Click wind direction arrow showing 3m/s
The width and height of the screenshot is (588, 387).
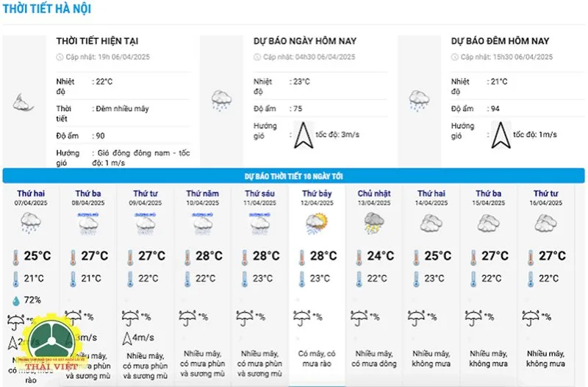303,135
